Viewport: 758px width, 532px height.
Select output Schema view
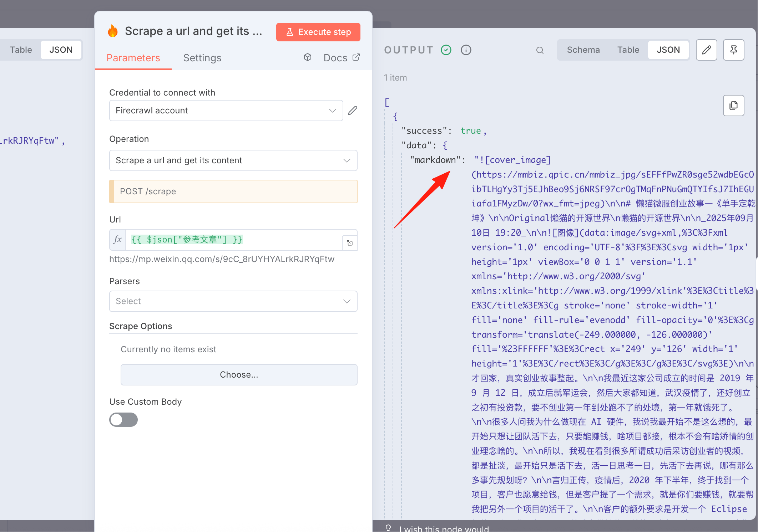[583, 50]
